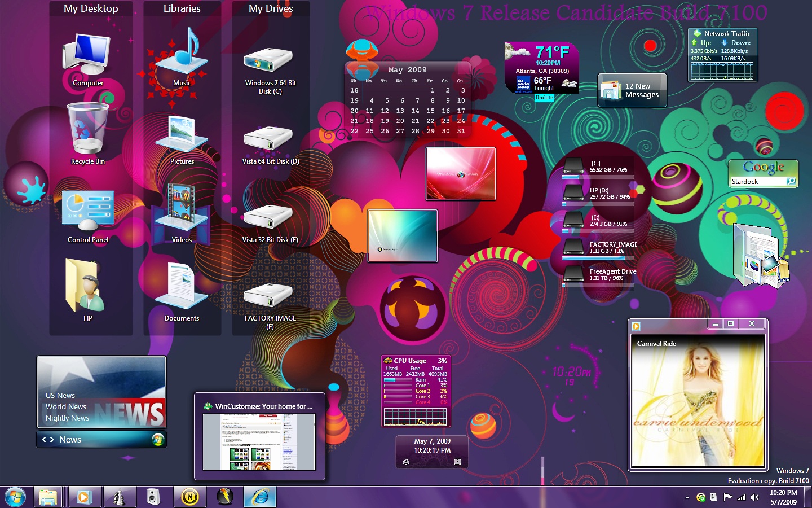Viewport: 812px width, 508px height.
Task: Select Nightly News in the news gadget
Action: coord(67,418)
